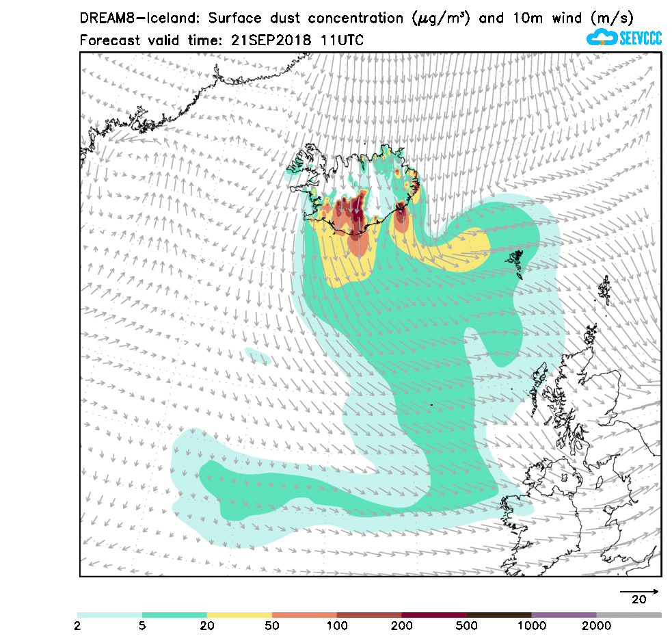Click the small isolated pale cyan patch
This screenshot has width=672, height=641.
pyautogui.click(x=258, y=355)
